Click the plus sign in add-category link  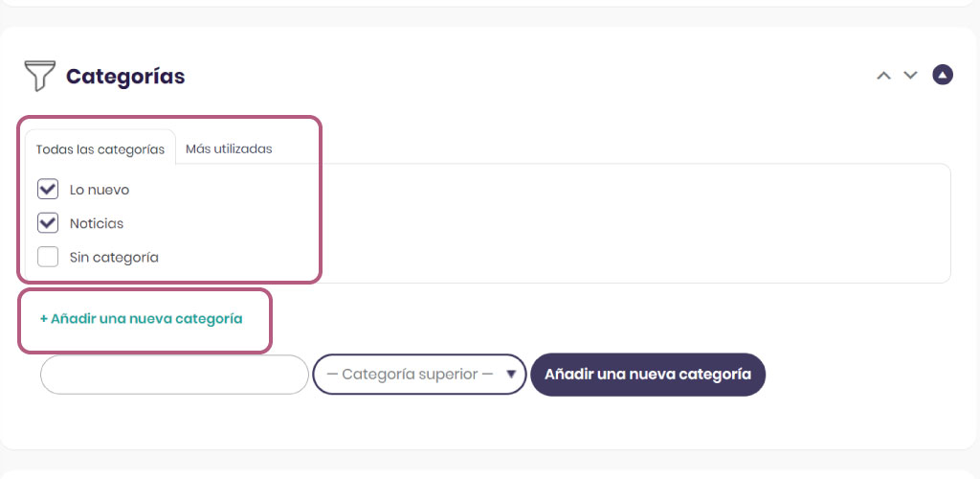[44, 319]
